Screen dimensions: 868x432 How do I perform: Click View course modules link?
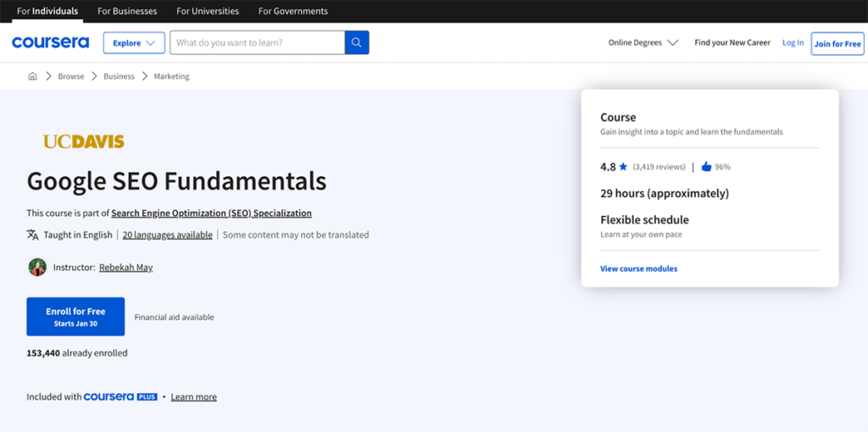click(639, 269)
